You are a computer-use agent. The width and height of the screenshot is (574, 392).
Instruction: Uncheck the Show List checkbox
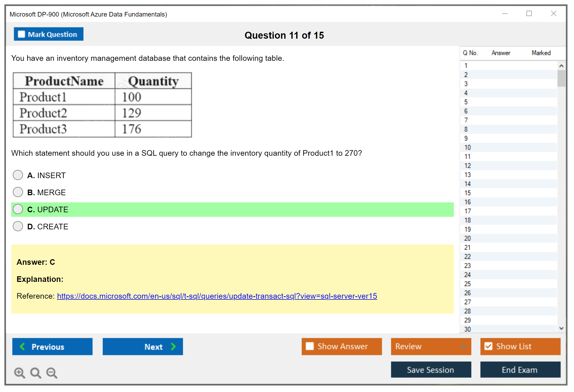click(488, 346)
